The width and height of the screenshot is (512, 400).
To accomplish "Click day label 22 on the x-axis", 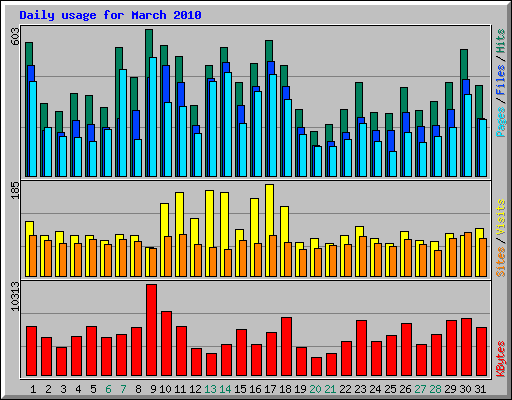I will pos(345,389).
